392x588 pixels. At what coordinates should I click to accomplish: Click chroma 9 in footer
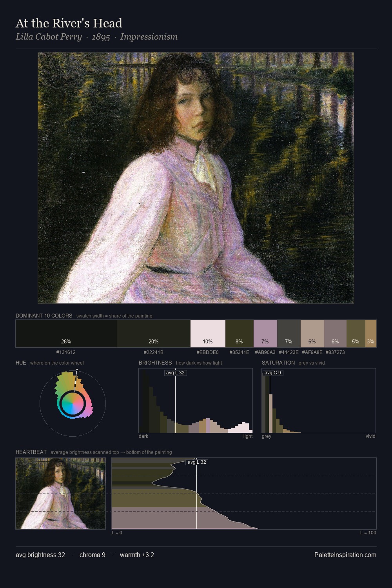(x=93, y=555)
